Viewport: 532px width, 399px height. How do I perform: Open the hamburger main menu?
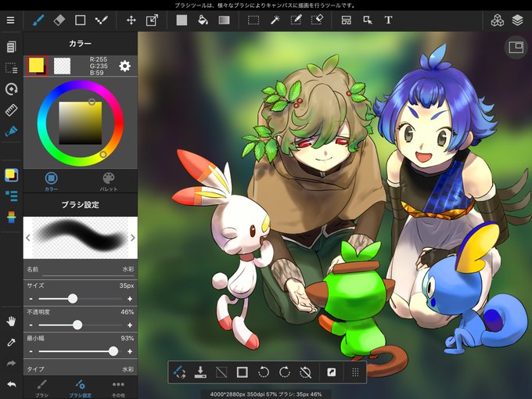pos(10,20)
